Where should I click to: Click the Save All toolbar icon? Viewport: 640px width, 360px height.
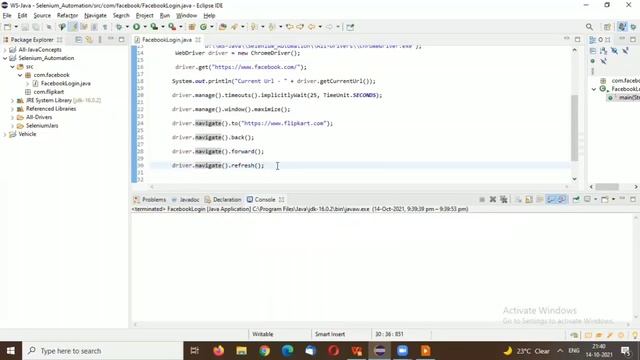tap(36, 27)
